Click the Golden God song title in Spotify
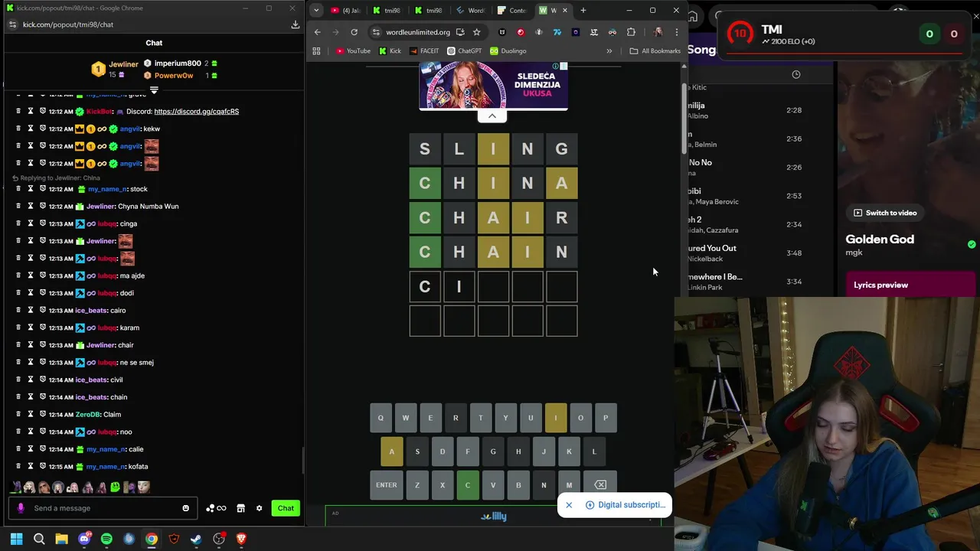The height and width of the screenshot is (551, 980). coord(880,240)
